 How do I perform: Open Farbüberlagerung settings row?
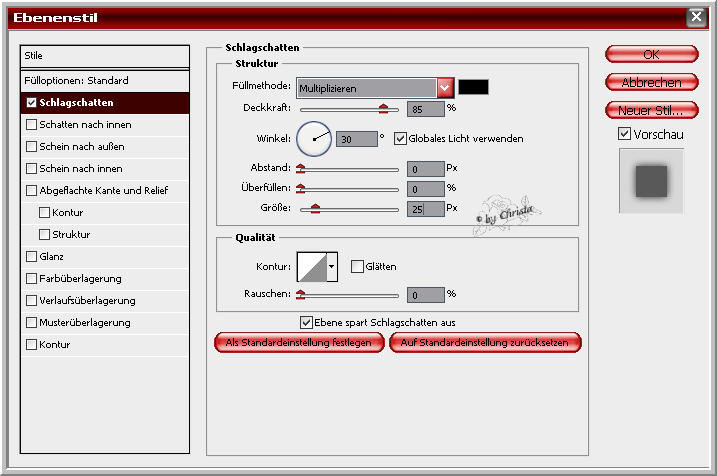click(x=105, y=278)
